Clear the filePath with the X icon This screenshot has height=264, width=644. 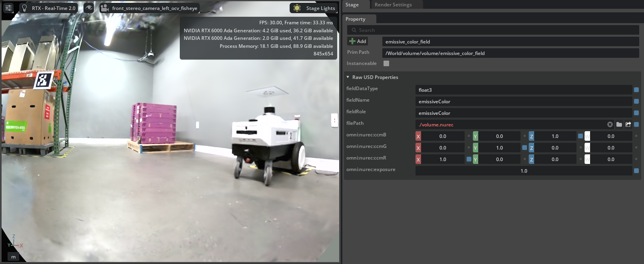pos(610,124)
